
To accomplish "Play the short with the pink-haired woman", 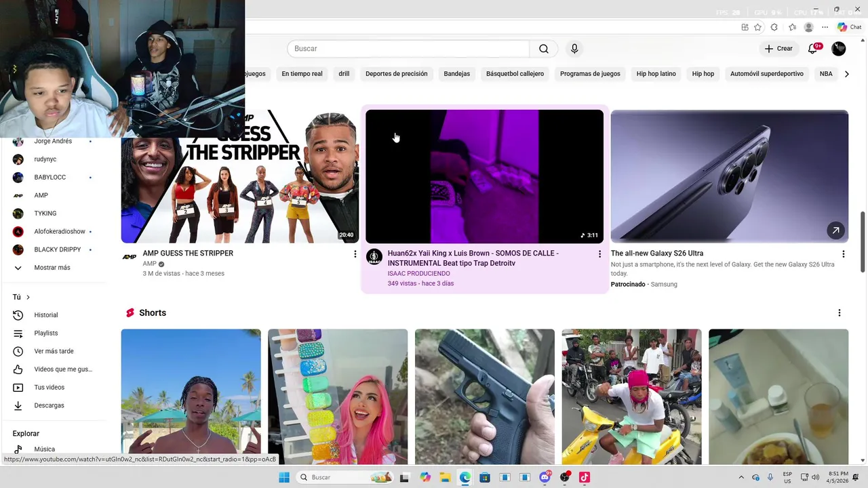I will coord(338,396).
